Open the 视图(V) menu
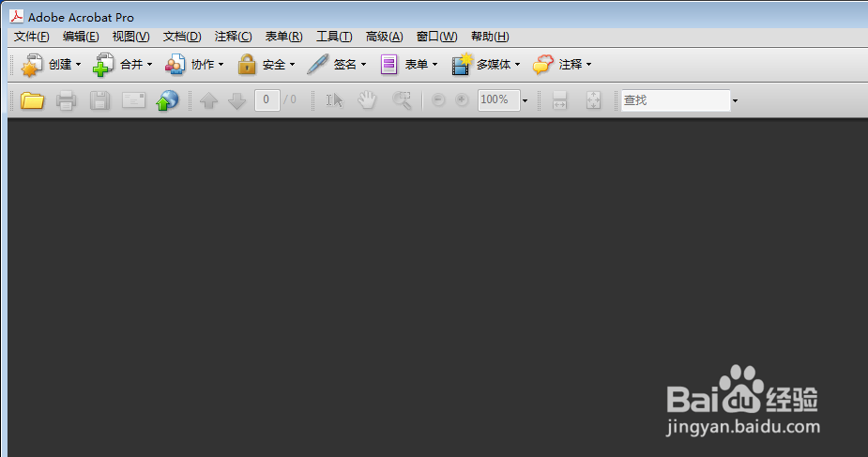 pos(130,37)
